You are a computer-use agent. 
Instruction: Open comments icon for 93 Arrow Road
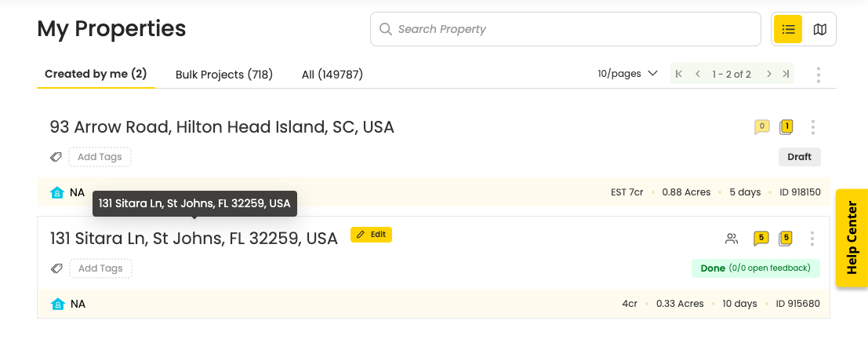point(761,127)
